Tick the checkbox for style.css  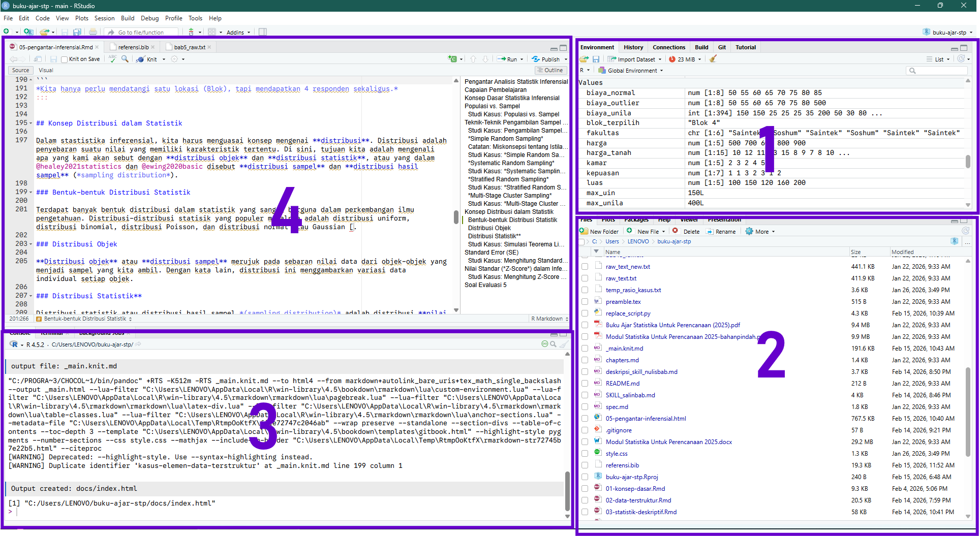click(585, 454)
